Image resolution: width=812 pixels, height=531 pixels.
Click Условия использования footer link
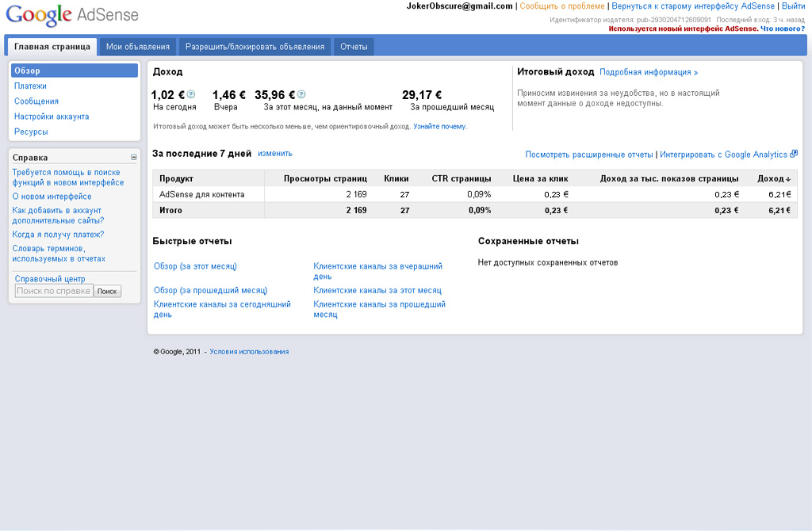point(249,352)
